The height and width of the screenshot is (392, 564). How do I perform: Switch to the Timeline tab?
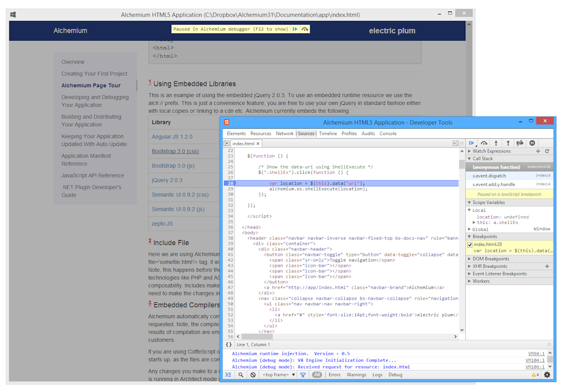click(328, 134)
